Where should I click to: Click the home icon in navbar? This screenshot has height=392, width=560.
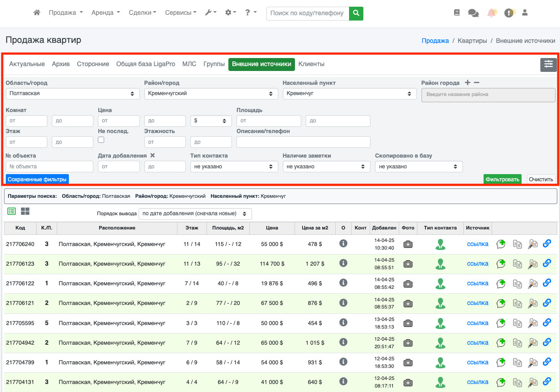37,13
